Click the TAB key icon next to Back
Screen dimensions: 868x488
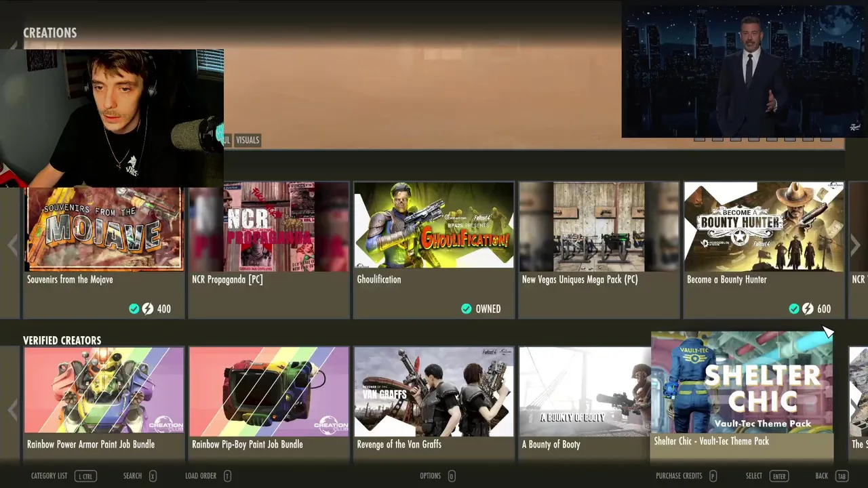(842, 476)
